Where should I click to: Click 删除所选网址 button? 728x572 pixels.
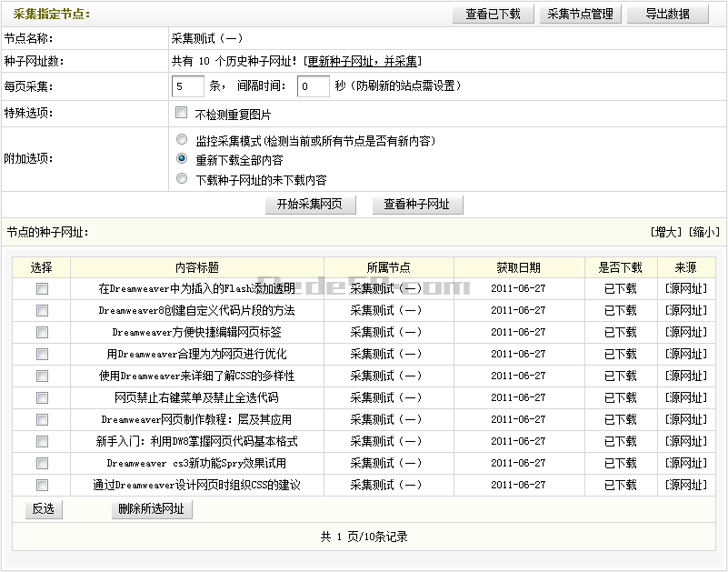point(151,509)
